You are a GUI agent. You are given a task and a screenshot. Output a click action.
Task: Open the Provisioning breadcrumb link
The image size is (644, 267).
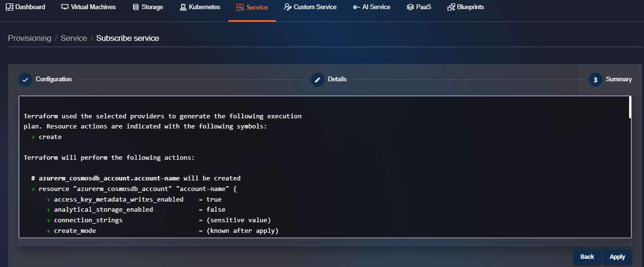29,38
